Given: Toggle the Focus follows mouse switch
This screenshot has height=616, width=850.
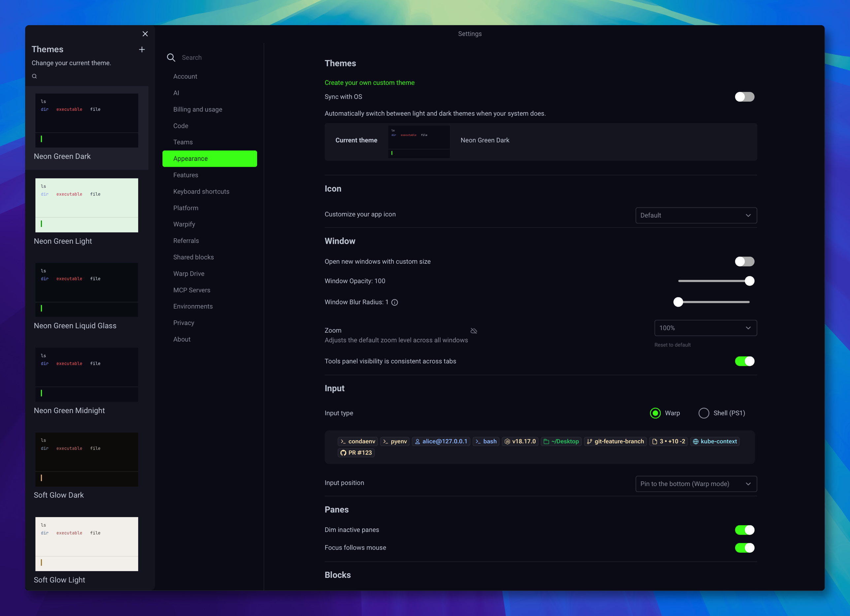Looking at the screenshot, I should click(x=744, y=548).
